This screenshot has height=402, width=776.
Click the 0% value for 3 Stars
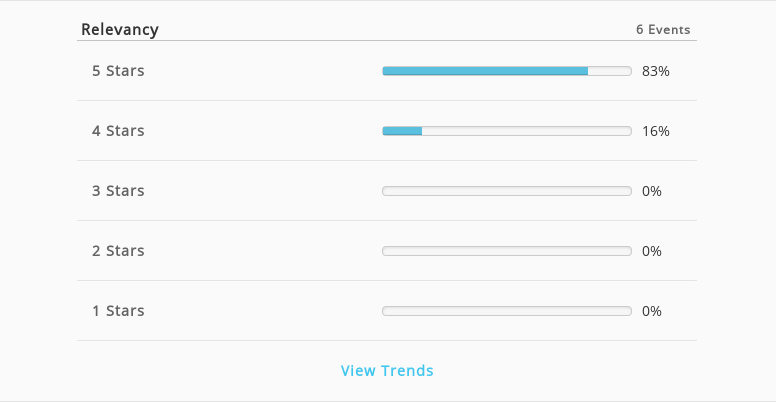[652, 191]
